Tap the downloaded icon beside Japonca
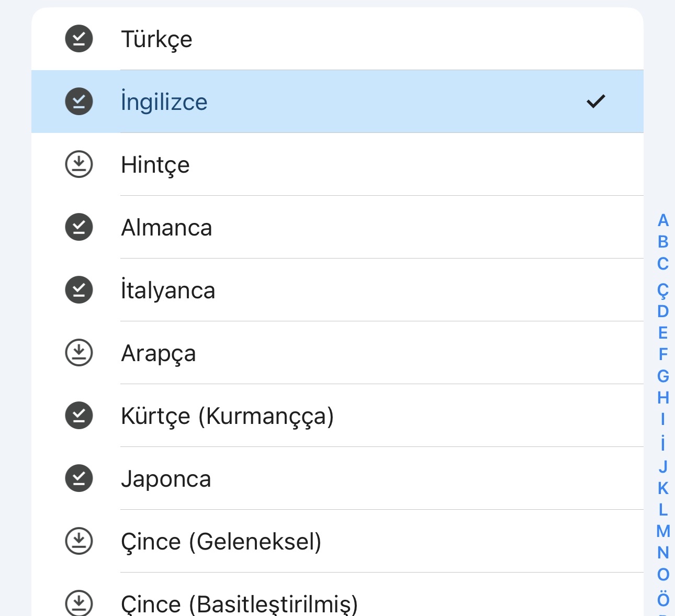 pos(79,478)
